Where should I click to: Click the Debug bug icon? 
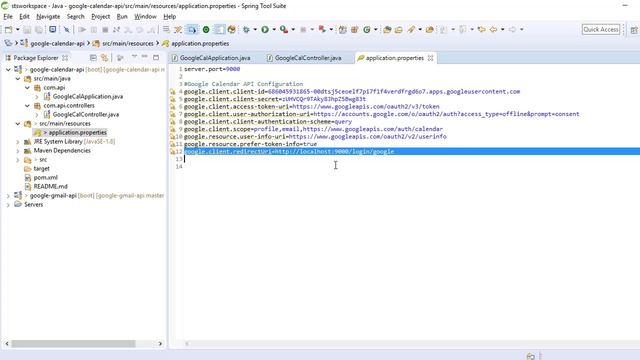click(246, 29)
